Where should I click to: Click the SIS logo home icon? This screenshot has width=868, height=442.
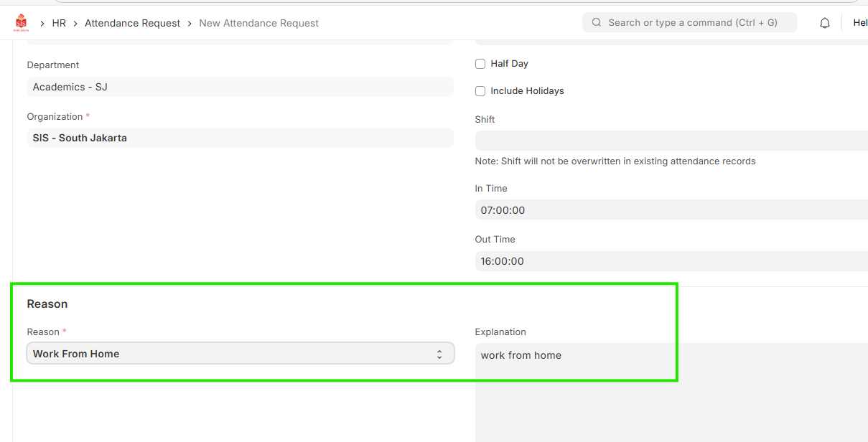[22, 23]
